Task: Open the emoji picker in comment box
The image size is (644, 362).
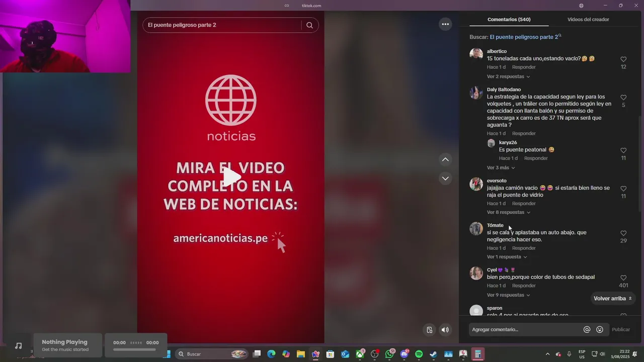Action: (x=600, y=329)
